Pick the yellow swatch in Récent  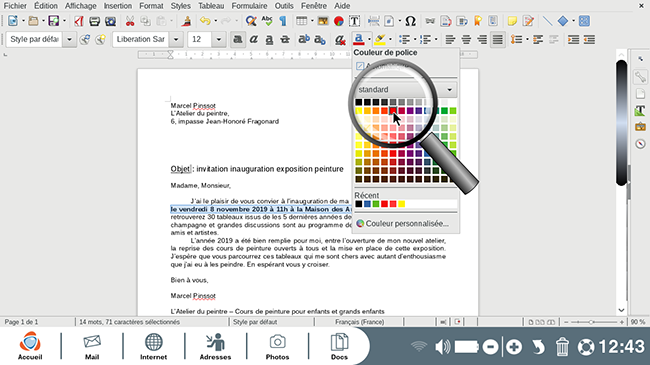click(401, 204)
